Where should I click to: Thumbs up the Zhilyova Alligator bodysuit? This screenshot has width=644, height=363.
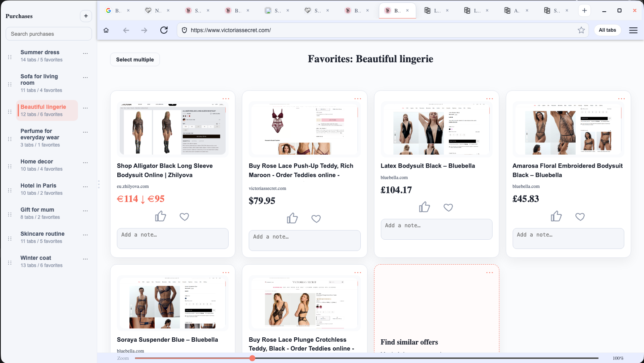pyautogui.click(x=161, y=216)
